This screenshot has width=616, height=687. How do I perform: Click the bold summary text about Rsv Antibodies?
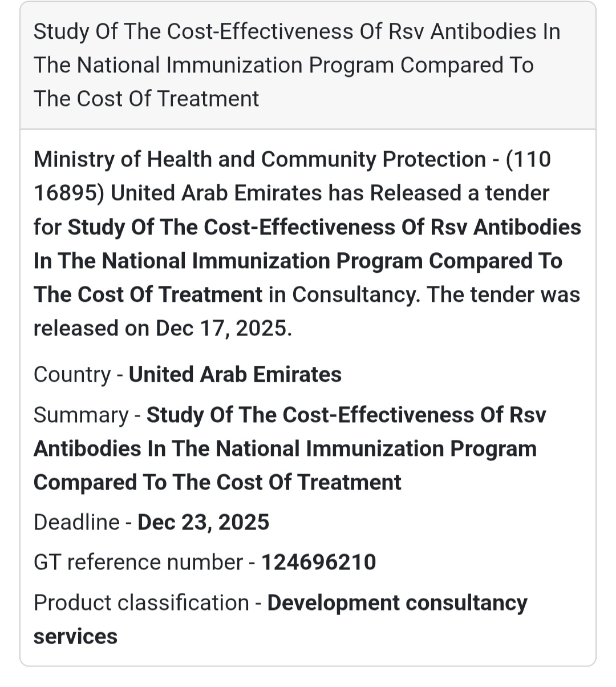(285, 449)
